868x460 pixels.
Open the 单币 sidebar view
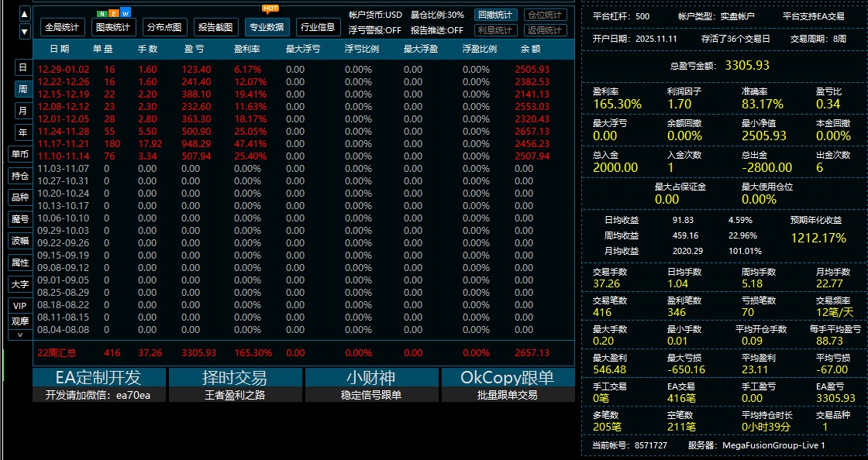(20, 154)
